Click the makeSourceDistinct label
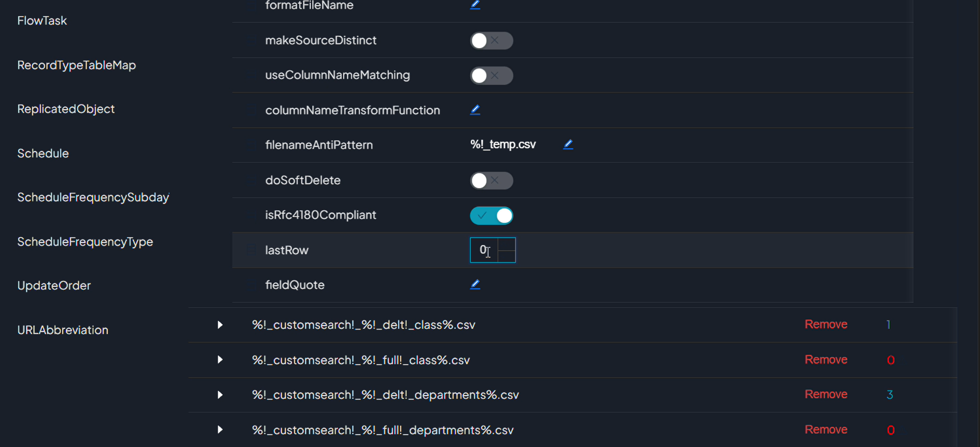980x447 pixels. [320, 40]
